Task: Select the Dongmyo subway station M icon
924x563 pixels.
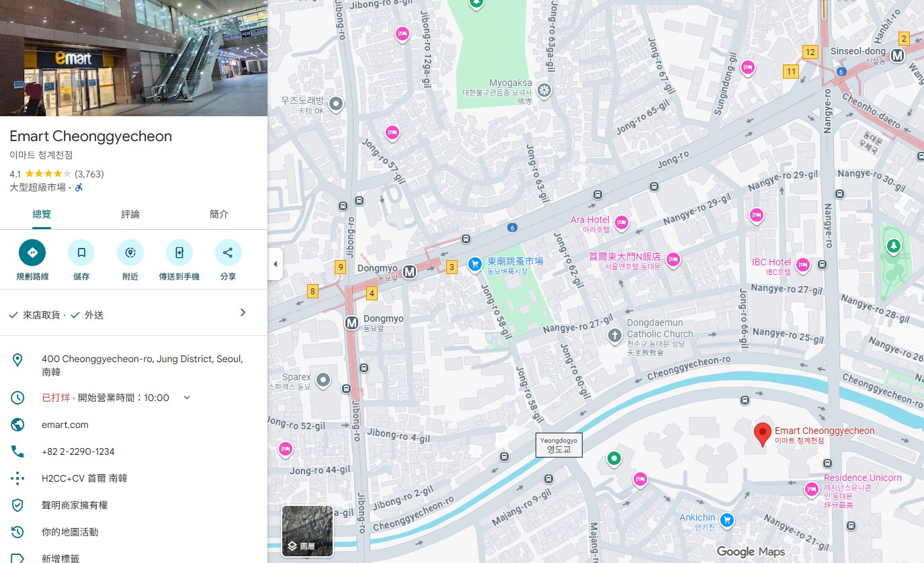Action: (x=410, y=272)
